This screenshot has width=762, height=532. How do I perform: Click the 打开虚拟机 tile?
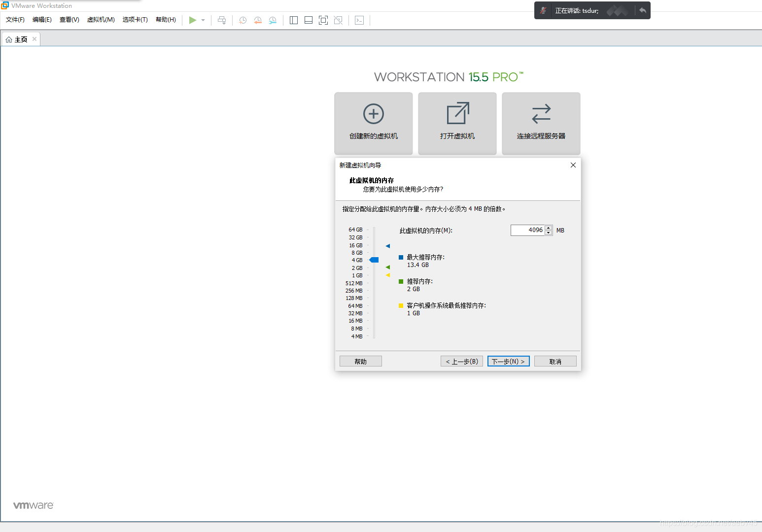point(457,123)
